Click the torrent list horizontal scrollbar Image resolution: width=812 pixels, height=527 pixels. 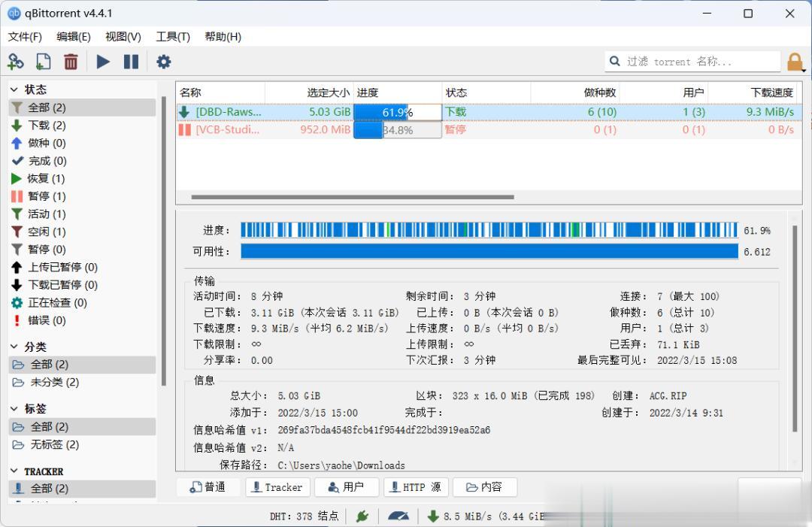[x=353, y=197]
